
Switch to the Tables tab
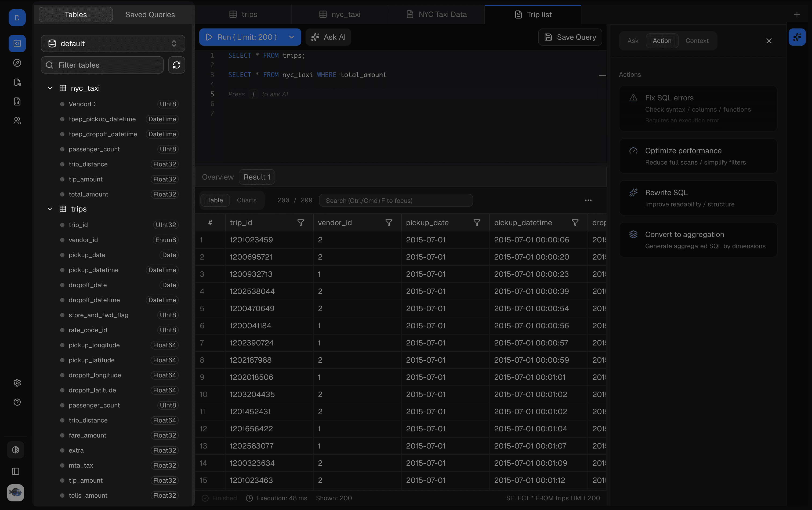click(75, 14)
